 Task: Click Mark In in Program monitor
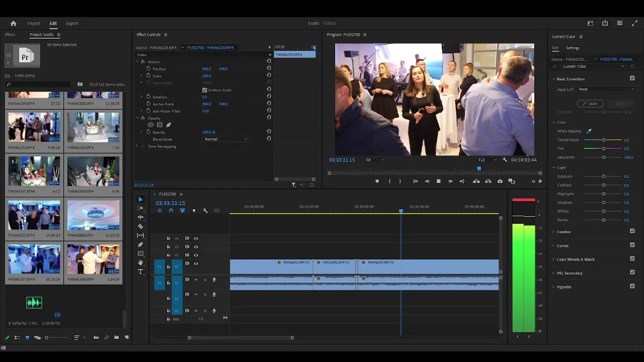389,181
